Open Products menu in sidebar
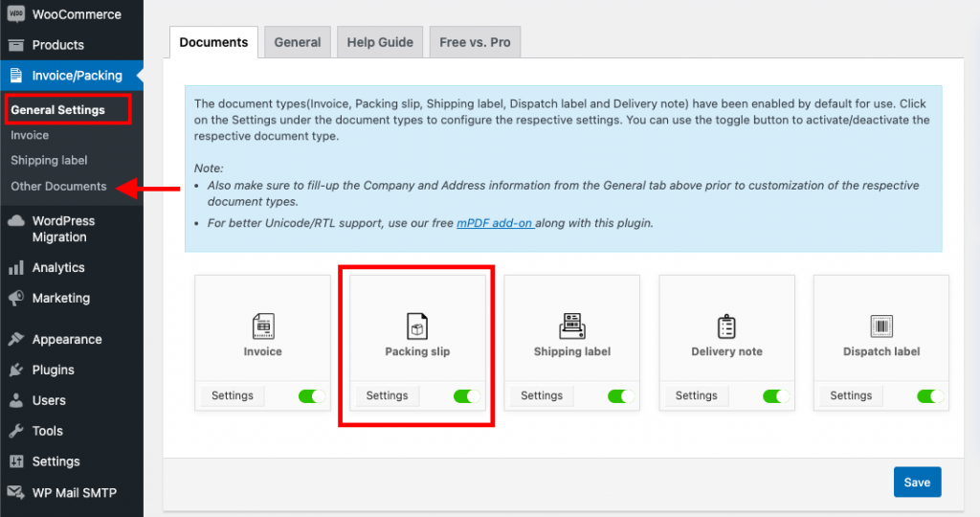The image size is (980, 517). tap(72, 45)
